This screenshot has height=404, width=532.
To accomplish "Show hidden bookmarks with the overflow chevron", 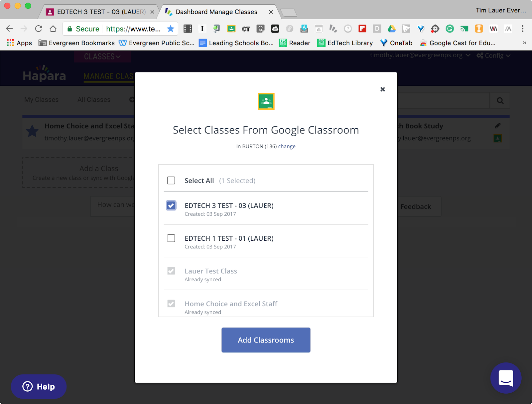I will click(525, 43).
